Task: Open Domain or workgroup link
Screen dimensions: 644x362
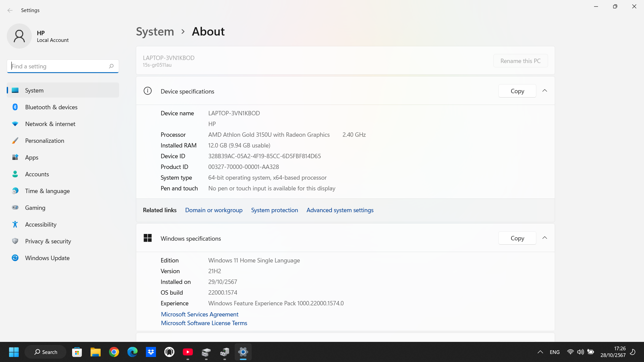Action: tap(214, 210)
